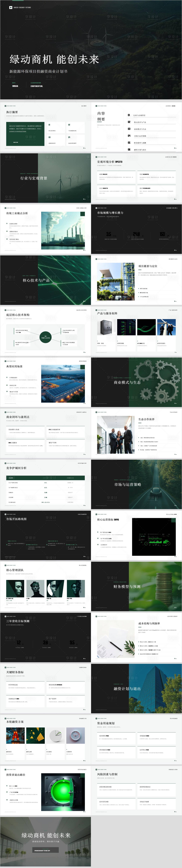Click the GREEN ENERGY FUTURE logo on cover
Viewport: 182px width, 868px height.
(20, 7)
